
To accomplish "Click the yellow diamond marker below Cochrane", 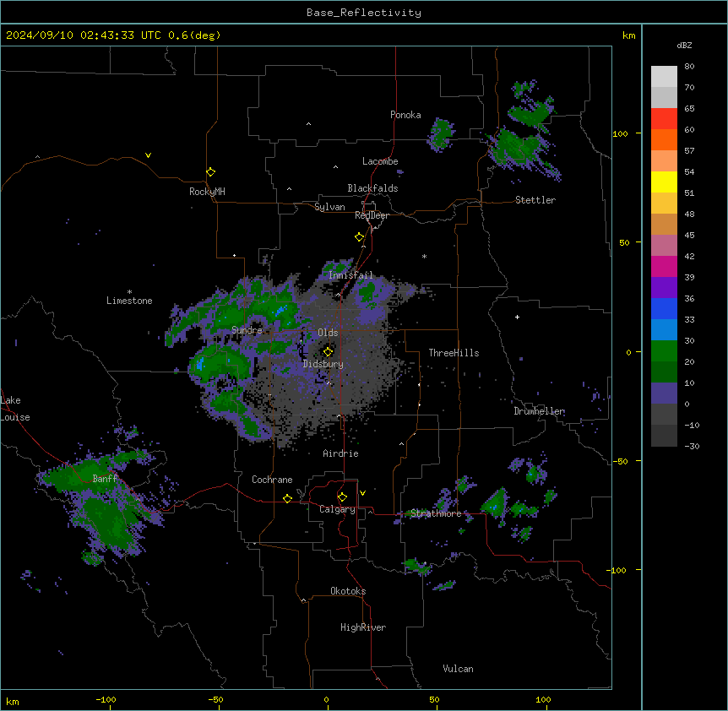I will [287, 498].
